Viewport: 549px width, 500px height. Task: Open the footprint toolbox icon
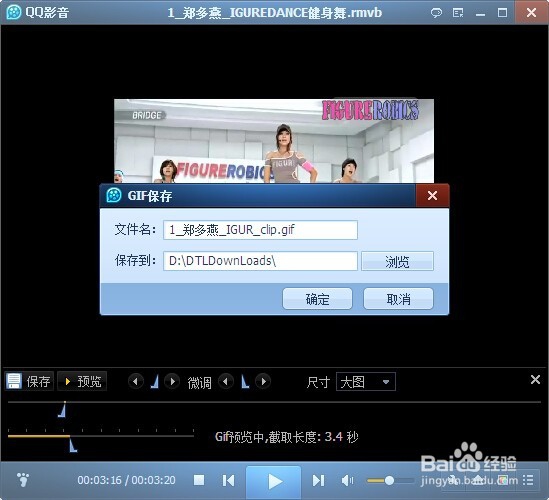point(23,480)
